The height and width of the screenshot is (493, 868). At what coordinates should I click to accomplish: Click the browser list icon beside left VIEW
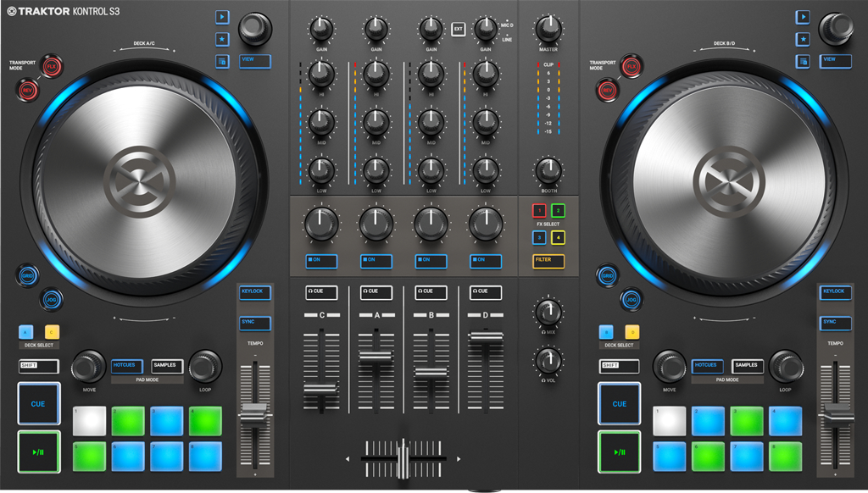221,61
